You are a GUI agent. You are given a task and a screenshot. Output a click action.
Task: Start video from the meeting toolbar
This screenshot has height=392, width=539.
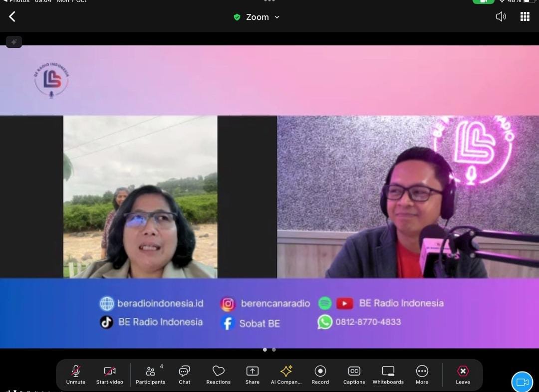pos(110,375)
